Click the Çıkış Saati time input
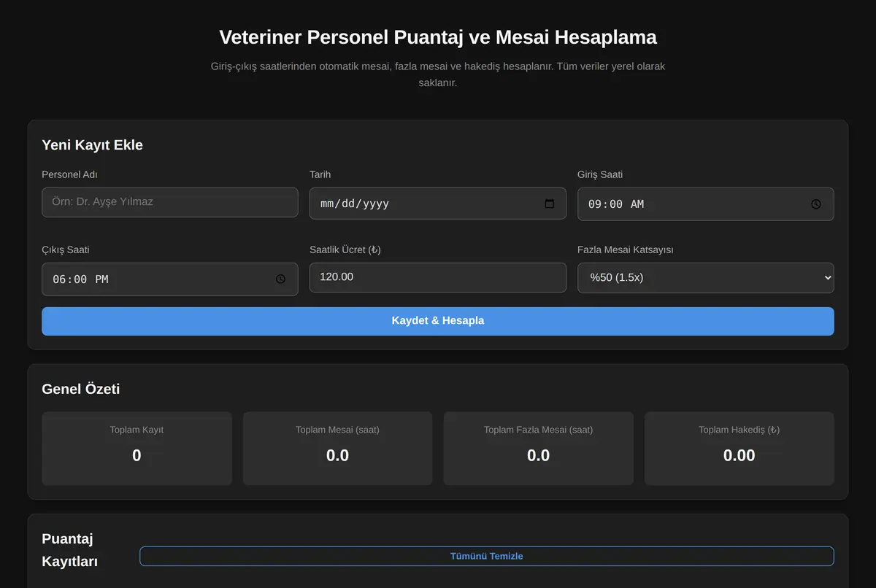876x588 pixels. coord(170,279)
